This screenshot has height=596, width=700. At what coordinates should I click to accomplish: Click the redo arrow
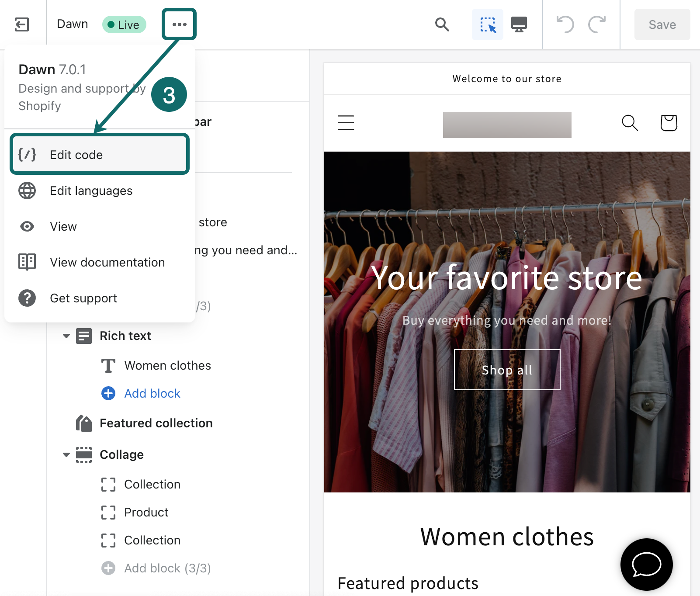597,24
